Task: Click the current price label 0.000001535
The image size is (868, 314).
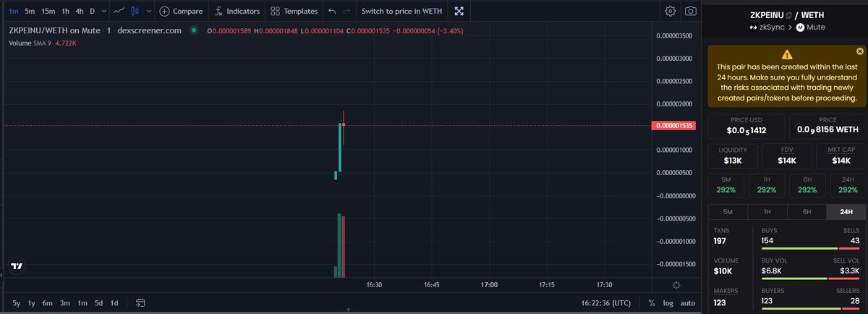Action: tap(673, 126)
